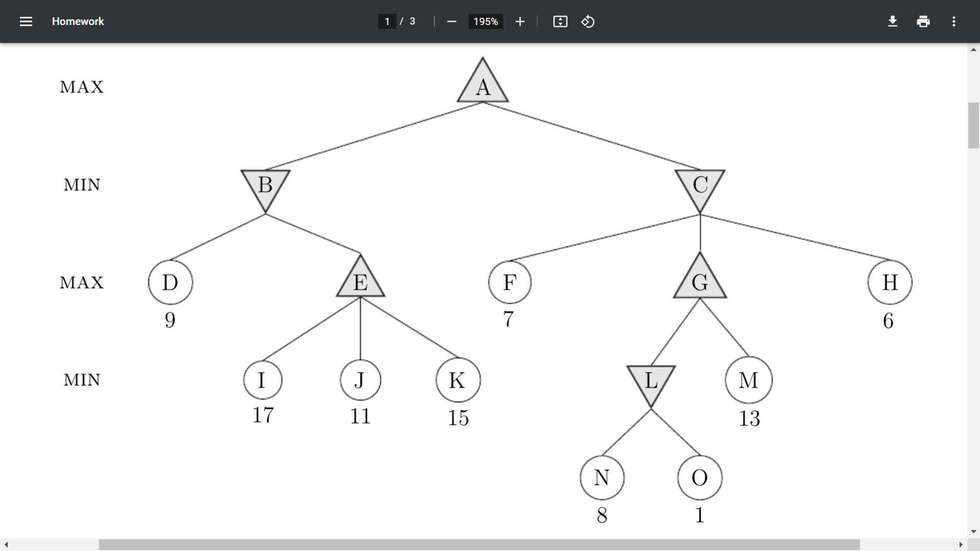Click the 195% zoom level field
980x551 pixels.
point(485,21)
